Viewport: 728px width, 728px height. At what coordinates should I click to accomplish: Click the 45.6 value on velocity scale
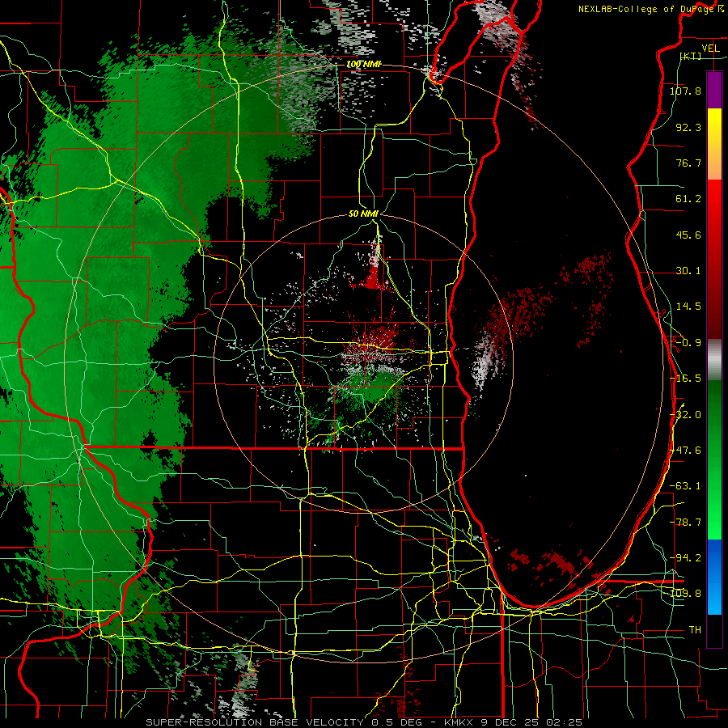coord(688,235)
